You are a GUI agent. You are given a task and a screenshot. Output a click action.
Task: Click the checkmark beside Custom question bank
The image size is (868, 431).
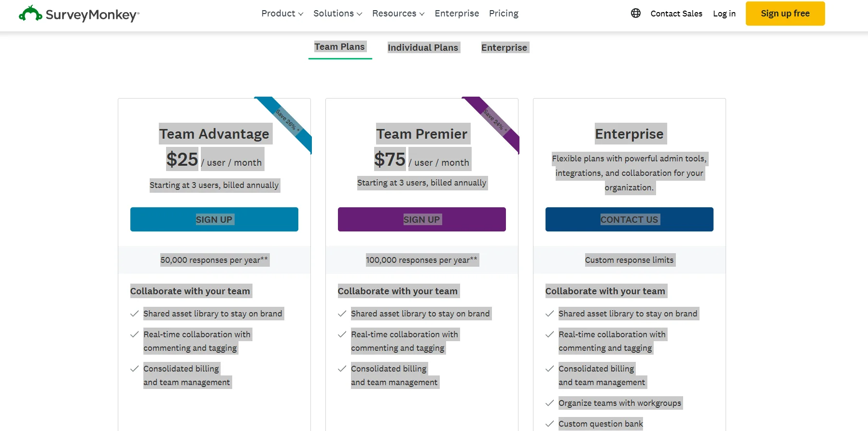pos(549,424)
